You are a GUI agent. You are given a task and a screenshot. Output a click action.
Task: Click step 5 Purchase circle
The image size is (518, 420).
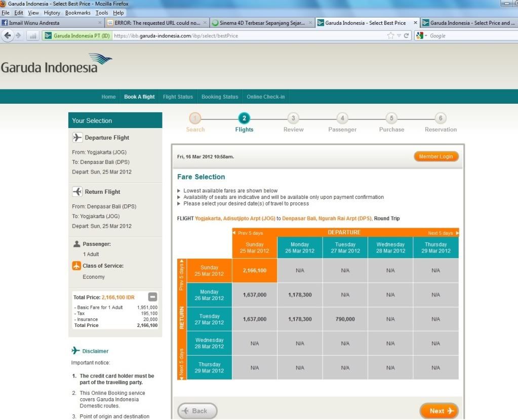pyautogui.click(x=391, y=118)
